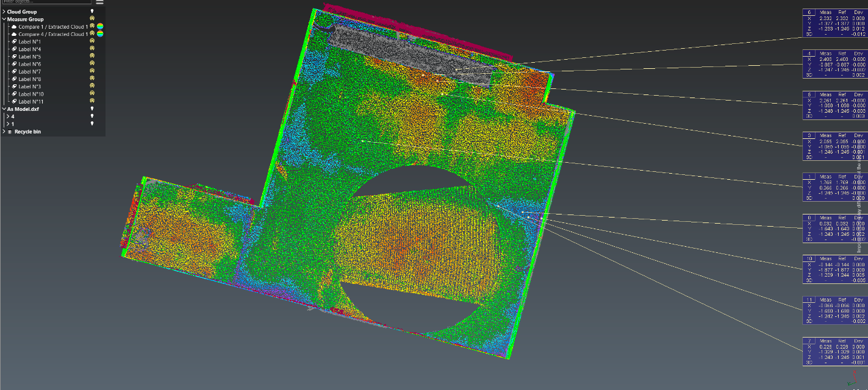Collapse the Measure Group node
This screenshot has width=868, height=390.
pos(4,19)
